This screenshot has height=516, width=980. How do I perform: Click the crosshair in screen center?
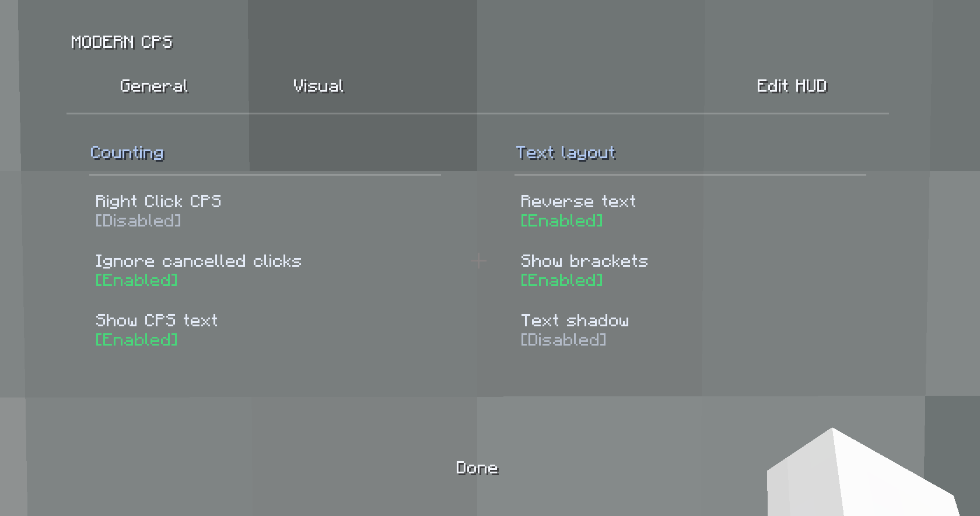479,261
